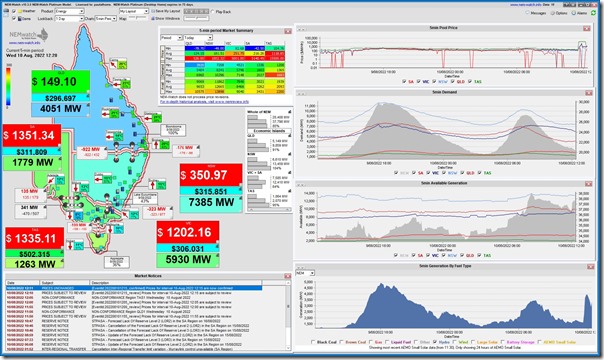The width and height of the screenshot is (604, 360).
Task: Enable Wind fuel type
Action: click(x=455, y=342)
